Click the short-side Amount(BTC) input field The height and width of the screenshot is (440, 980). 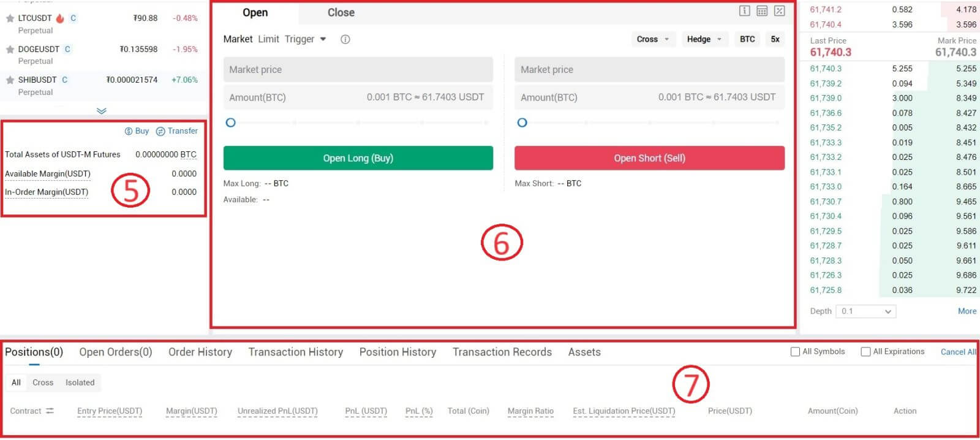point(649,97)
